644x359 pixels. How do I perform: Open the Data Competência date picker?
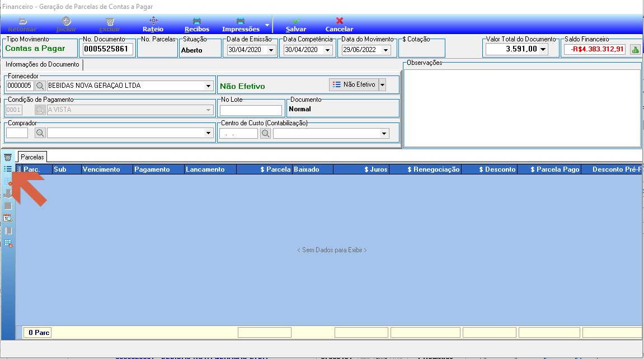pos(327,50)
